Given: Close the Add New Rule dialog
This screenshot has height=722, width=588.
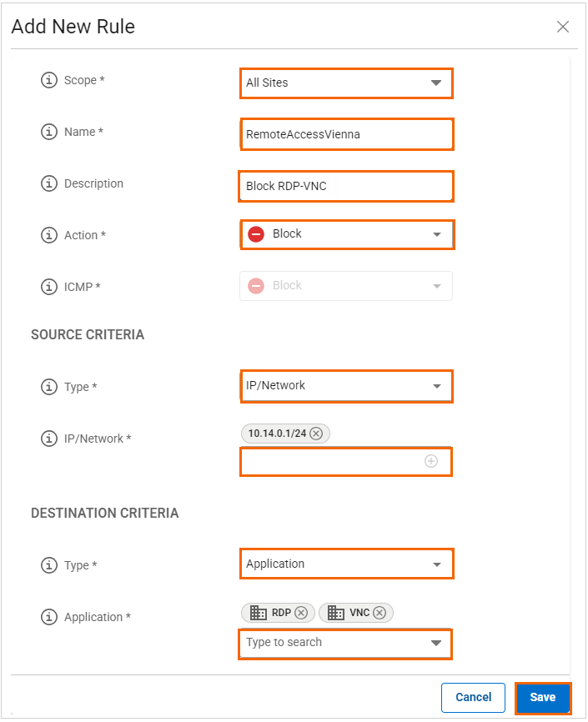Looking at the screenshot, I should point(563,27).
